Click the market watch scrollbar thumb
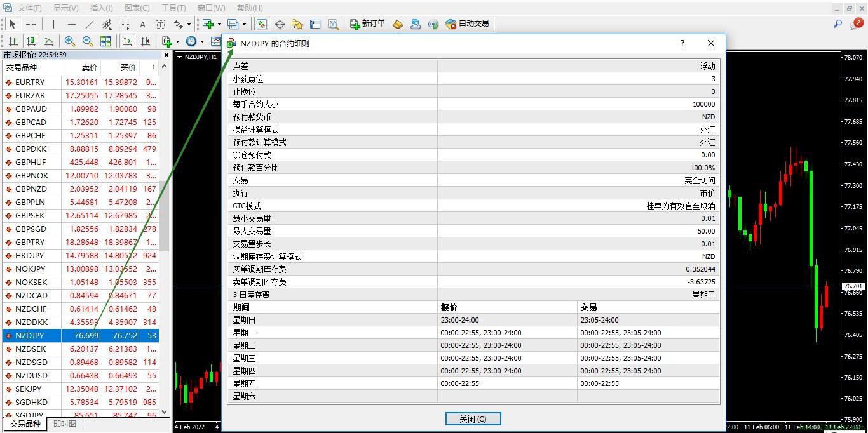Viewport: 868px width, 433px height. (165, 216)
